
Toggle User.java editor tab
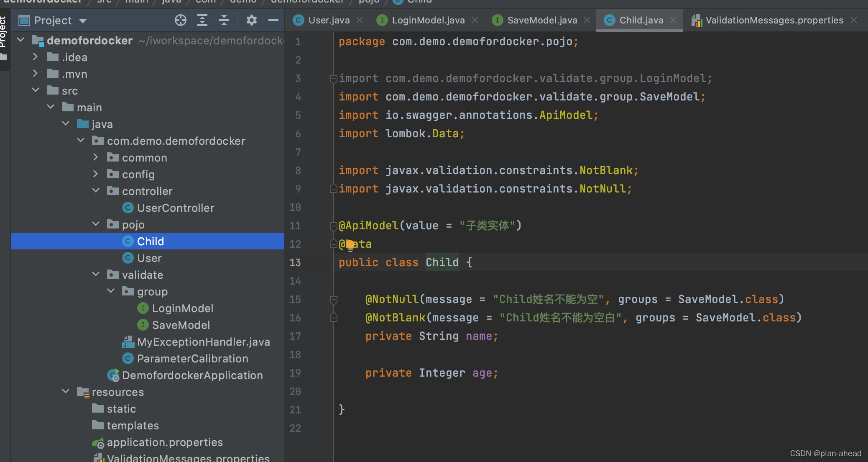324,20
